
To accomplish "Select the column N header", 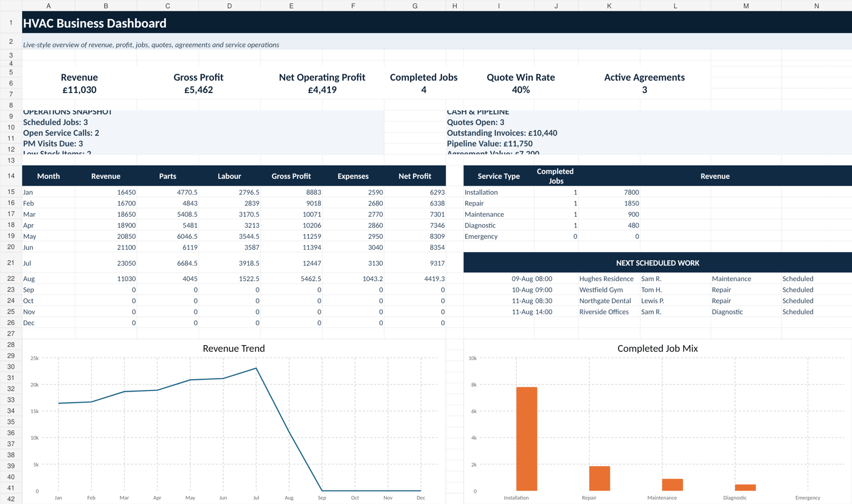I will pyautogui.click(x=816, y=6).
